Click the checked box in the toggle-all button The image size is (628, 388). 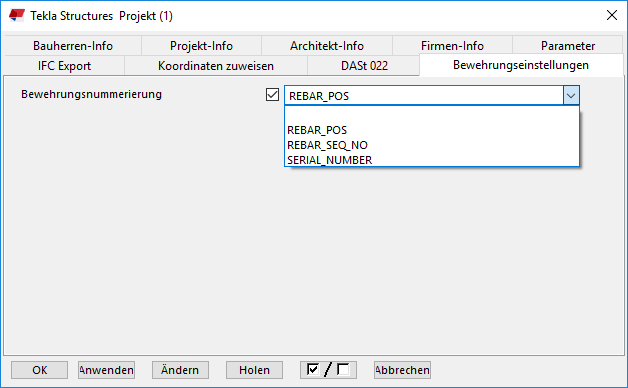pyautogui.click(x=313, y=369)
